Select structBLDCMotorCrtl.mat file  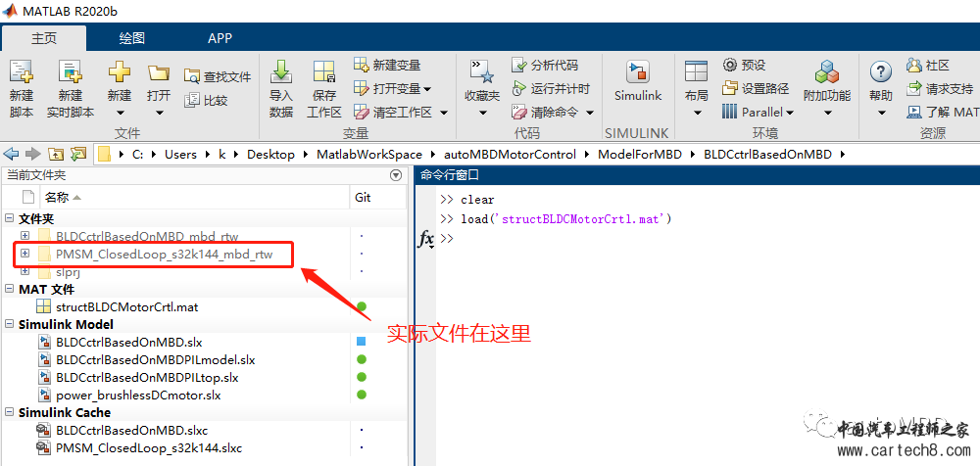point(126,306)
